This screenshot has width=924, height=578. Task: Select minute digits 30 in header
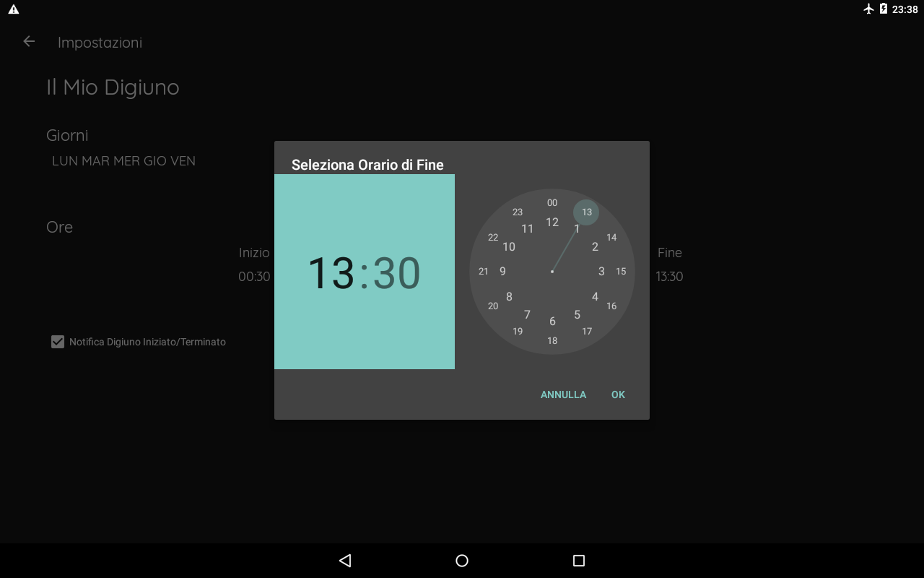(x=396, y=273)
